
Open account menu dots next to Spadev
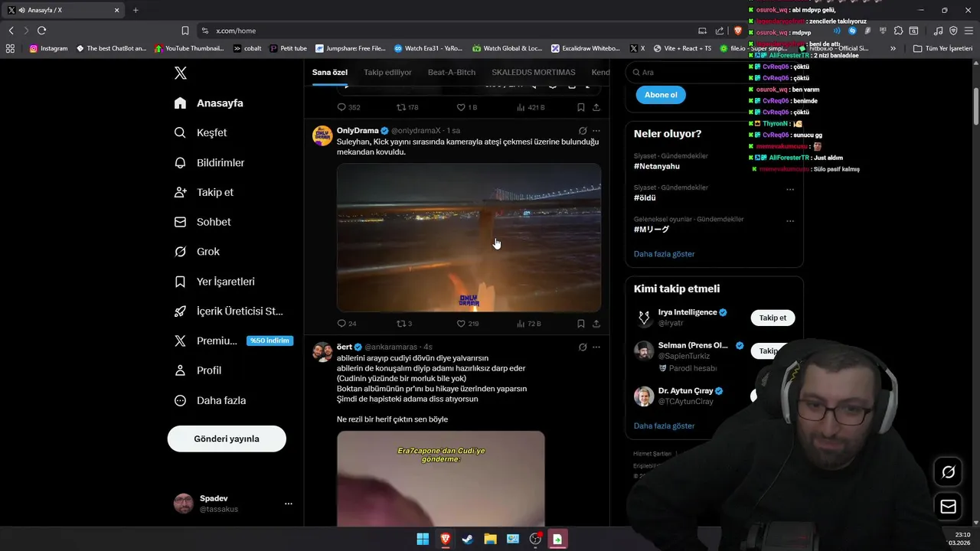coord(289,504)
